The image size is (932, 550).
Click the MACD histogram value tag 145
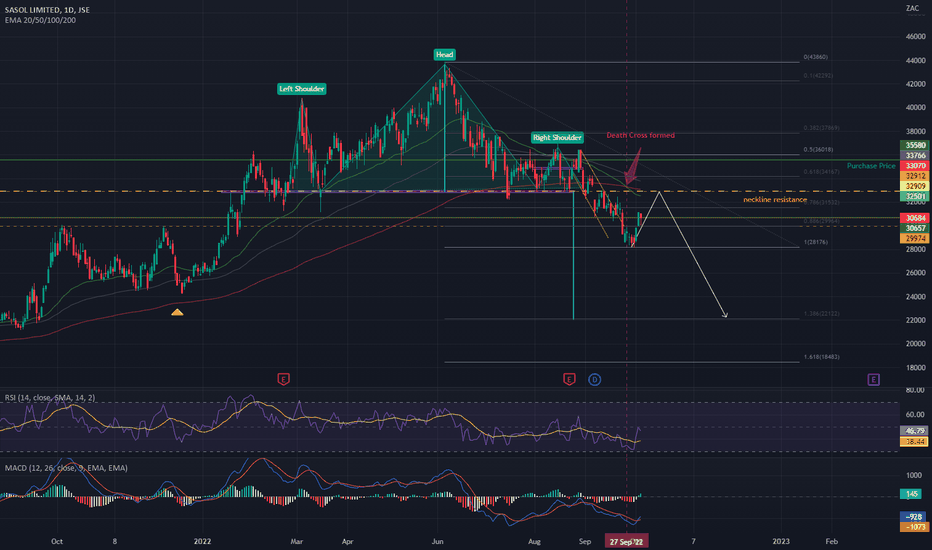click(x=911, y=494)
